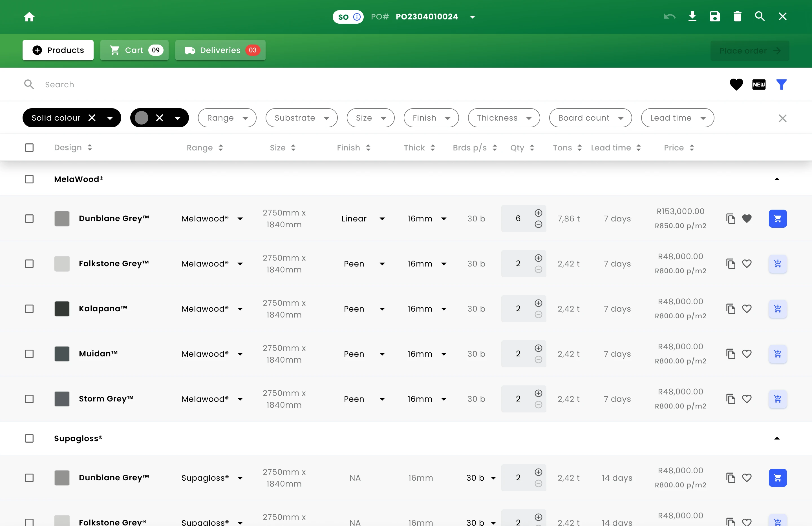Download the purchase order
Viewport: 812px width, 526px height.
pos(692,16)
